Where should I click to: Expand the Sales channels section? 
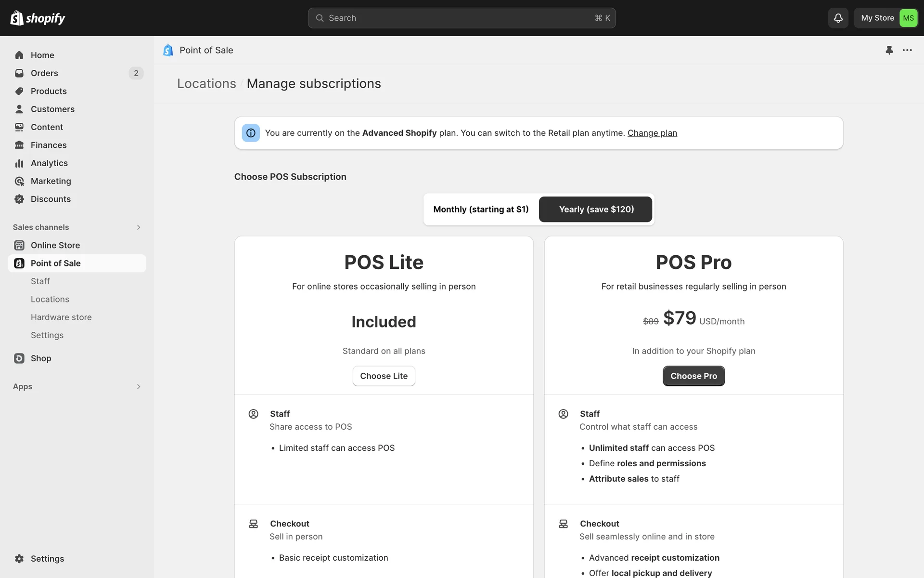pos(138,227)
